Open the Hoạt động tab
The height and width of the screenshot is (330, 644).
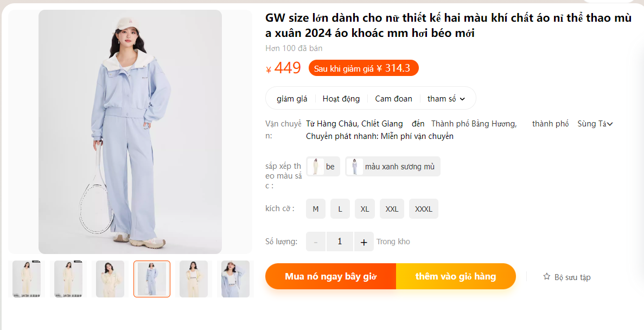click(341, 99)
